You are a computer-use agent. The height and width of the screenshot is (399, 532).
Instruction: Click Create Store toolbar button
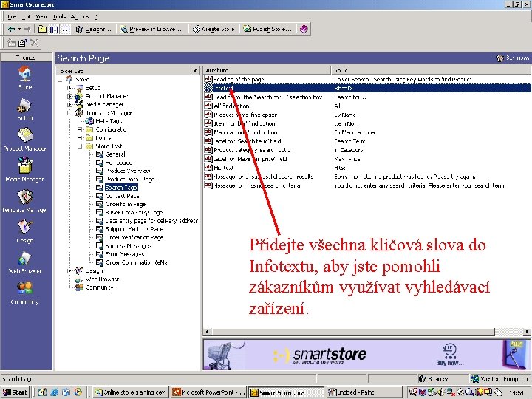214,29
